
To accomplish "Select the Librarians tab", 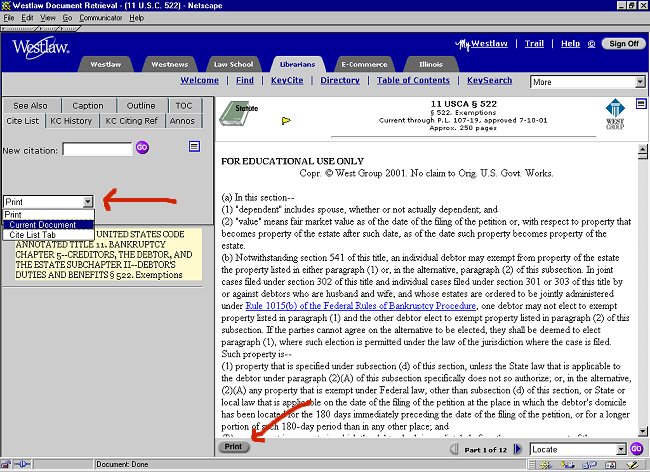I will point(297,64).
